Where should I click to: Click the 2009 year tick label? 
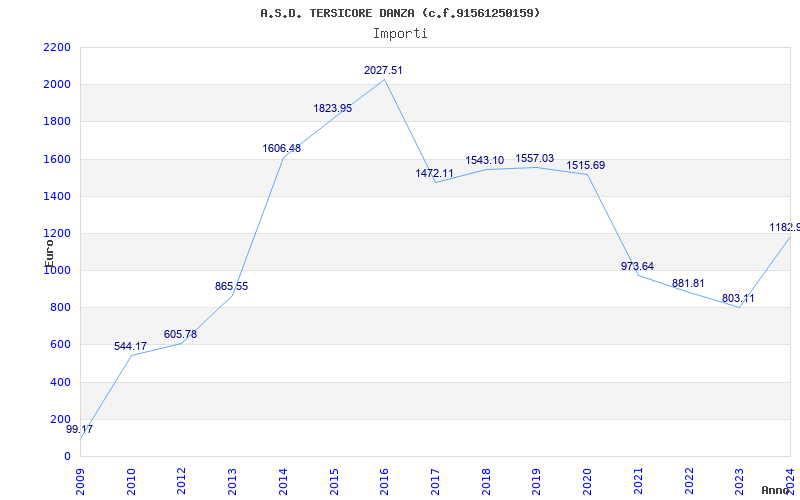[80, 482]
